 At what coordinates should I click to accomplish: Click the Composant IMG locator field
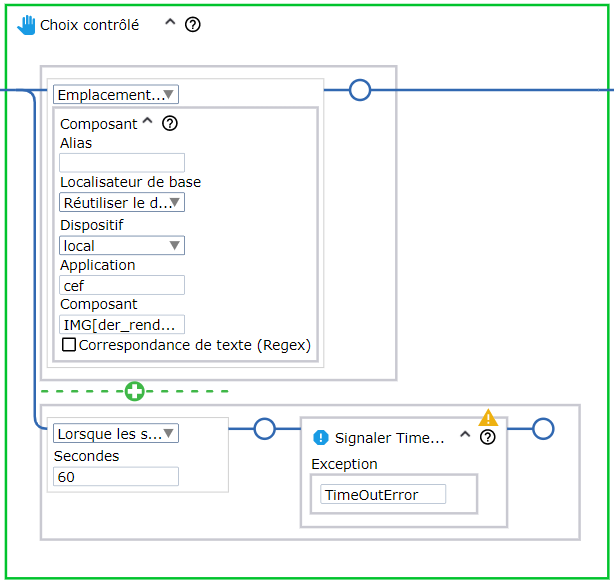click(x=122, y=325)
